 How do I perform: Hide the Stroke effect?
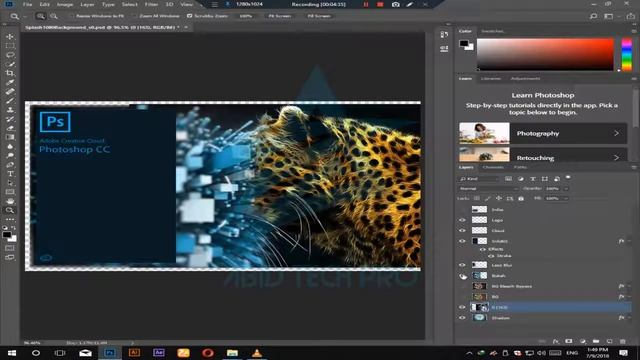(x=491, y=256)
